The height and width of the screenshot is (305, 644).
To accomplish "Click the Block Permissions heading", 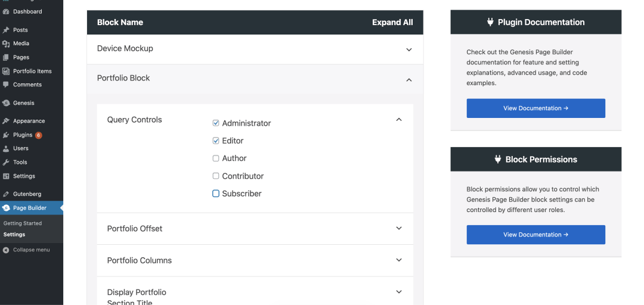I will tap(541, 159).
